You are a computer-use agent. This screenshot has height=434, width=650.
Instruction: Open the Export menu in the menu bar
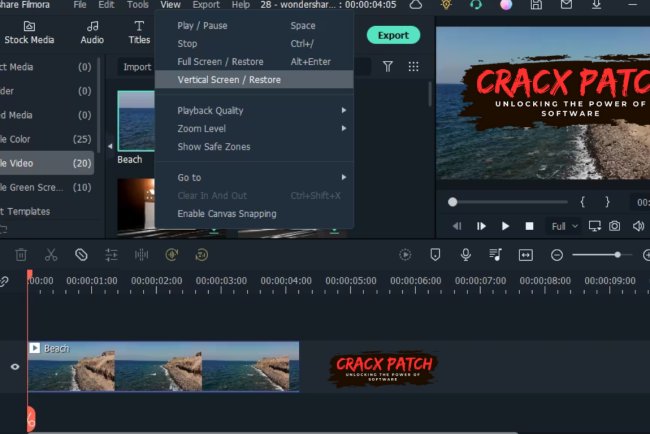(206, 5)
